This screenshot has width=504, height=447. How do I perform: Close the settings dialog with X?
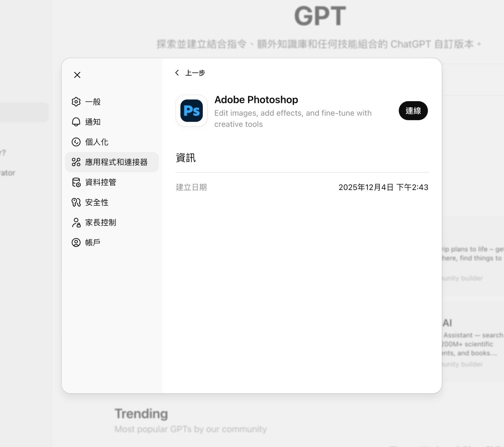tap(77, 75)
